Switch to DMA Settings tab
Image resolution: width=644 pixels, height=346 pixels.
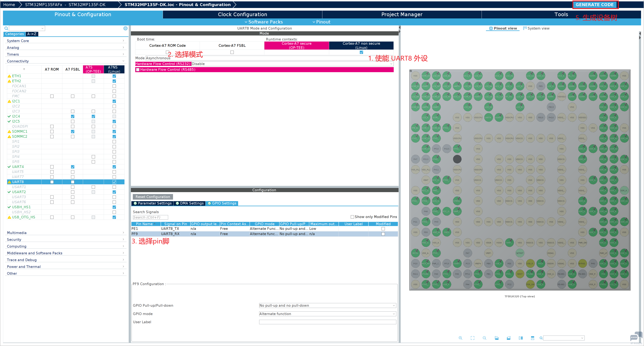190,203
